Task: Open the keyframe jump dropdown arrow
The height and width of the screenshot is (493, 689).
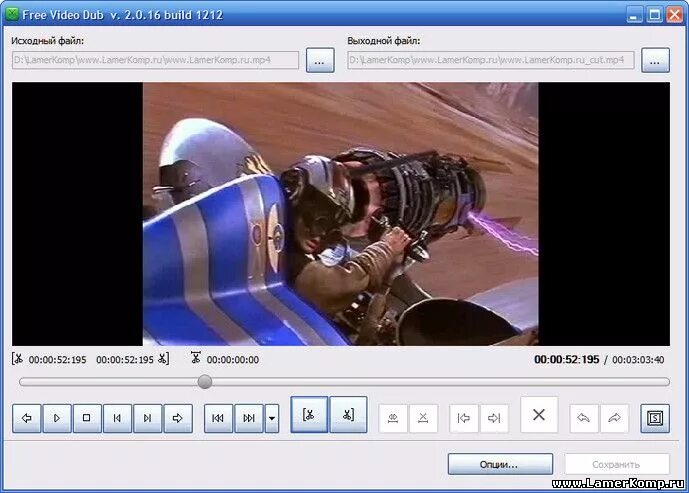Action: (x=272, y=418)
